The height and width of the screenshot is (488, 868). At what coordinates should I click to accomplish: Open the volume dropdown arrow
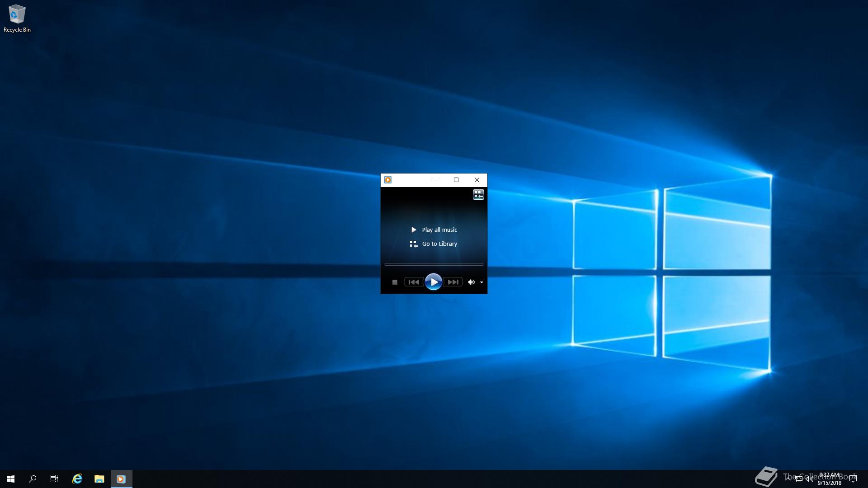coord(482,282)
